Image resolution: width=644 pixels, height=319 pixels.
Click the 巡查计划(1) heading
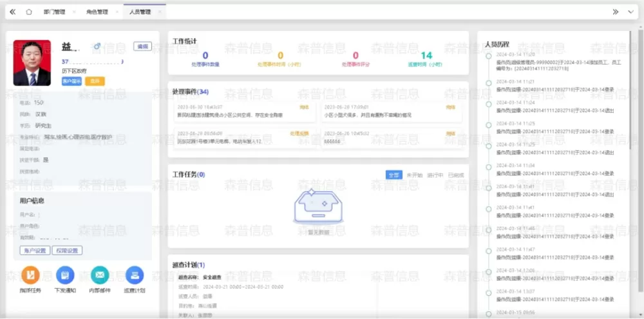(189, 265)
